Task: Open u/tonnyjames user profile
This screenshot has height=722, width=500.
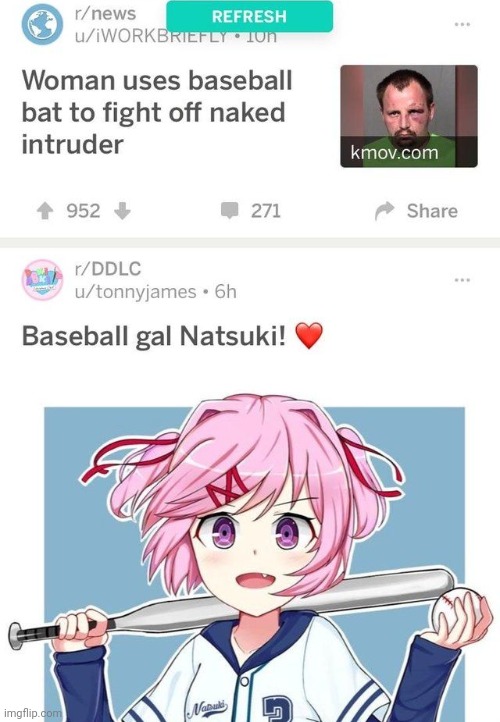Action: pos(135,291)
